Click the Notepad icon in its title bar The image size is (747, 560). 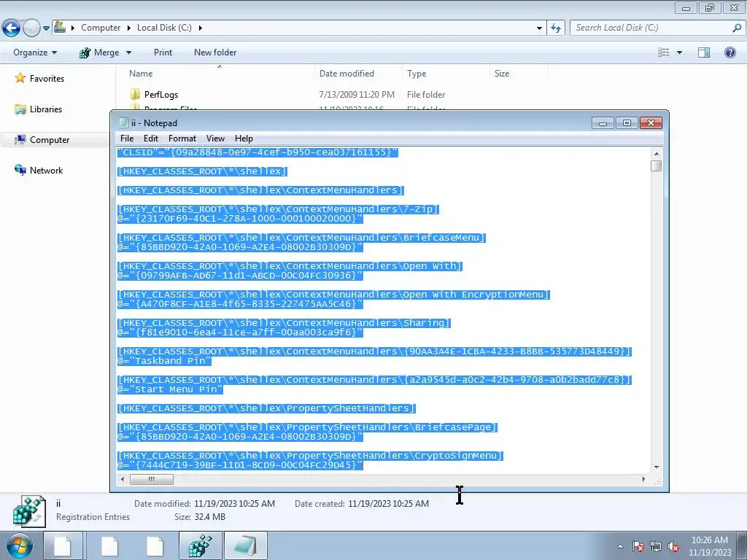(x=123, y=122)
